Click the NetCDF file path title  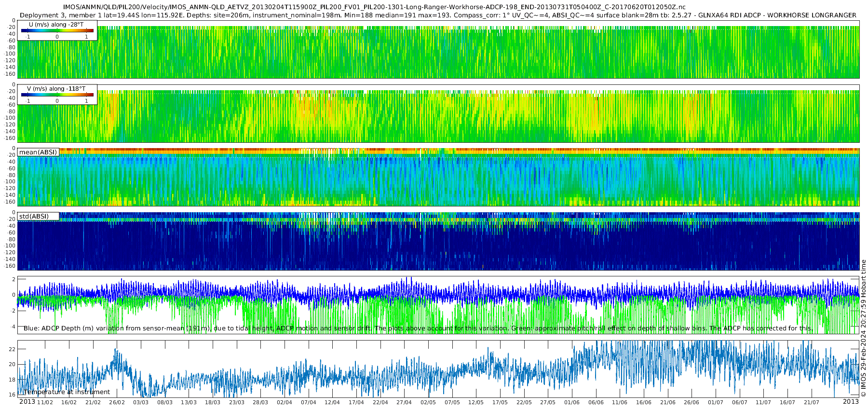point(374,7)
